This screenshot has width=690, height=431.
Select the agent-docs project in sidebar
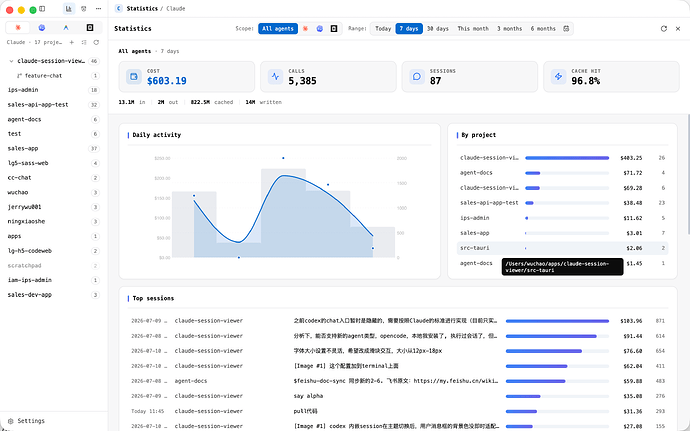54,119
